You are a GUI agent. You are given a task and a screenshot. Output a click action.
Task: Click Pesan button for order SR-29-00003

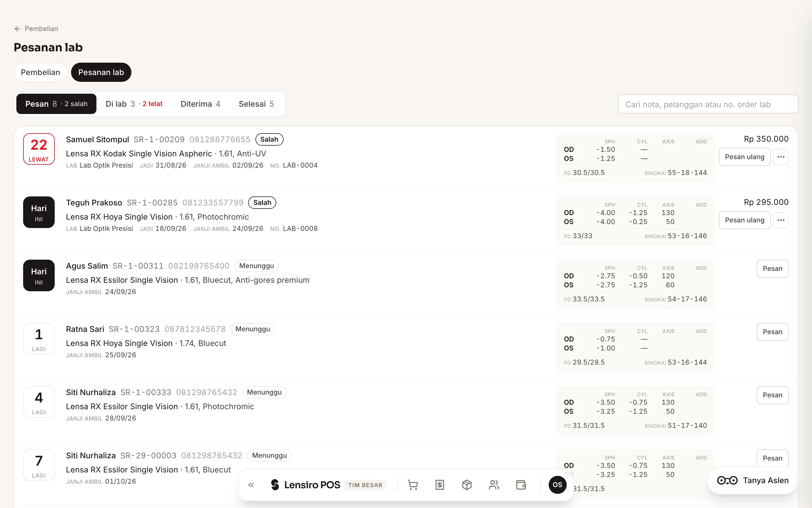(x=773, y=458)
